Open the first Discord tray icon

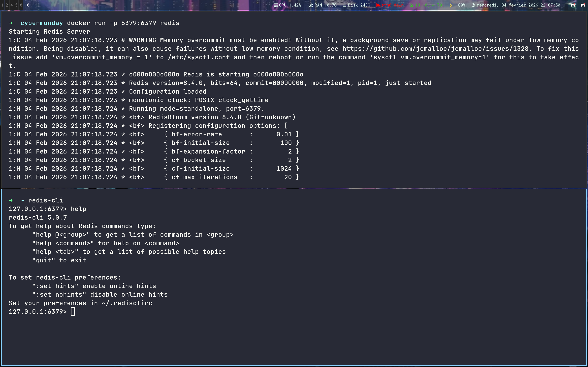click(x=573, y=5)
